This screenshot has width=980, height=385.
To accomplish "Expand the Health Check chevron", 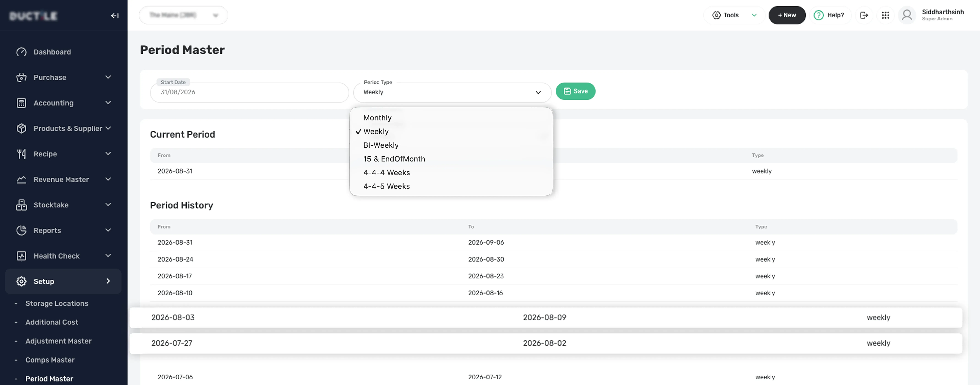I will tap(108, 255).
